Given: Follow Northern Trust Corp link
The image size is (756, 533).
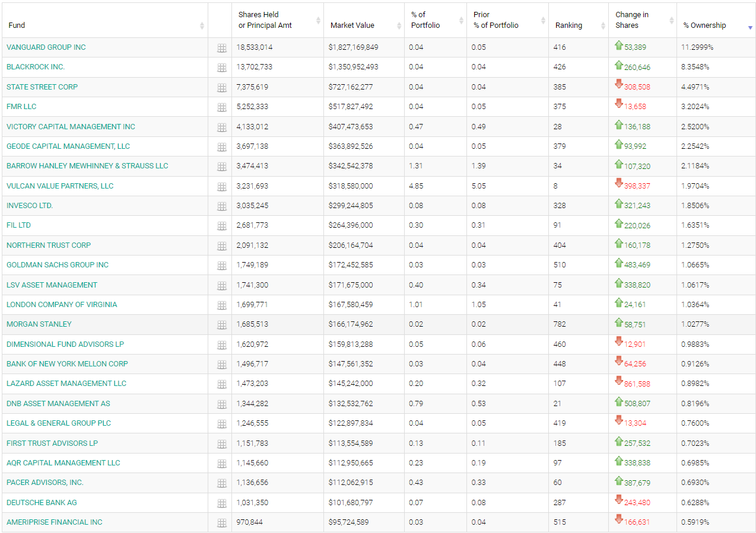Looking at the screenshot, I should (x=49, y=245).
